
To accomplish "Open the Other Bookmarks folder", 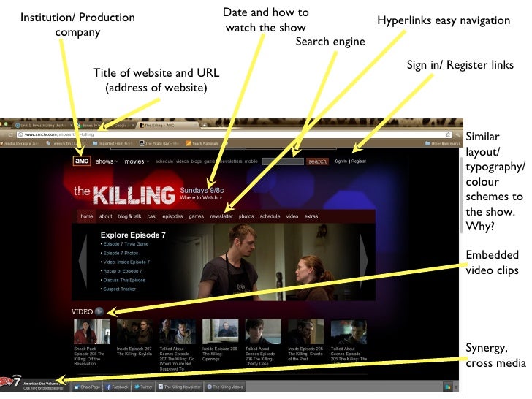I will click(443, 143).
